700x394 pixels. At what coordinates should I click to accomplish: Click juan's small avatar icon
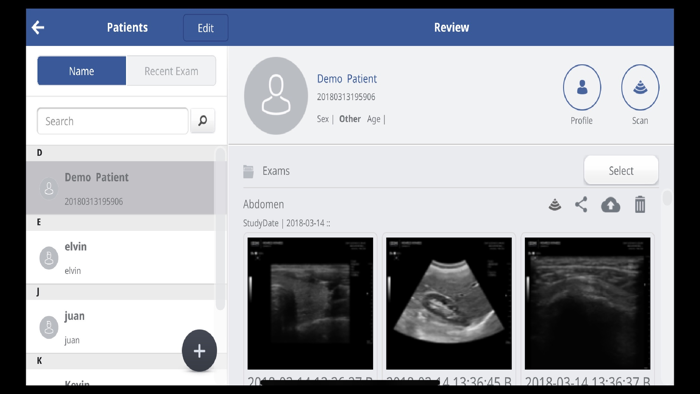[x=49, y=327]
